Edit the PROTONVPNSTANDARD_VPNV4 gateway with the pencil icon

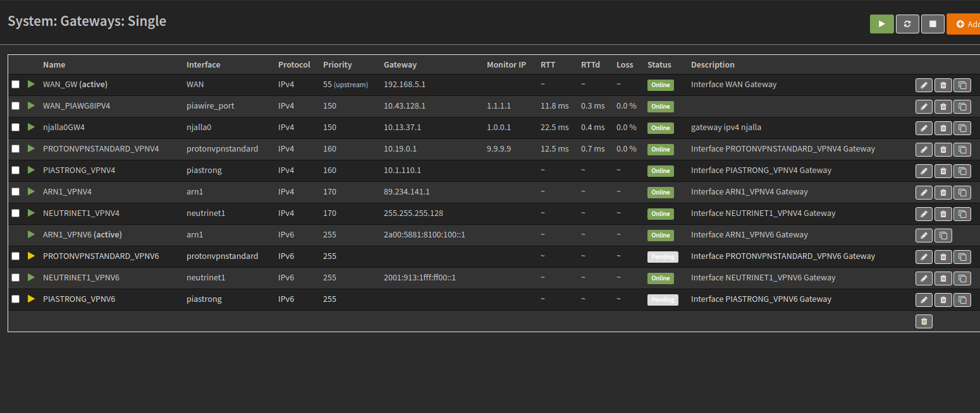pyautogui.click(x=924, y=150)
